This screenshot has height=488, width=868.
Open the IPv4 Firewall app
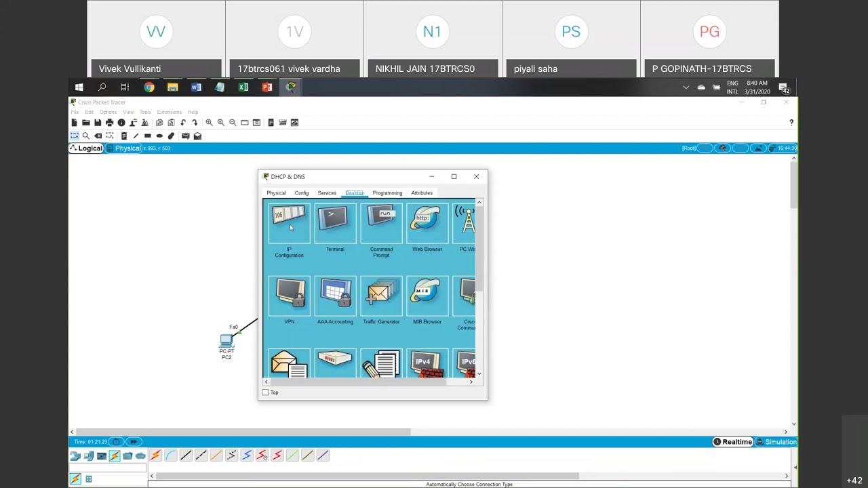click(427, 364)
